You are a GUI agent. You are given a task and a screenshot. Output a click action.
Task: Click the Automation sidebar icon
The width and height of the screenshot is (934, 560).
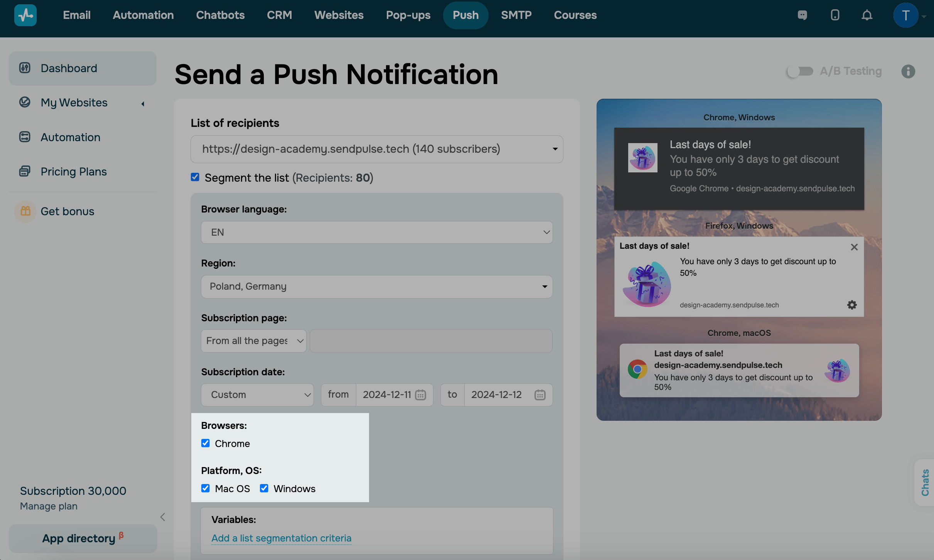[25, 137]
